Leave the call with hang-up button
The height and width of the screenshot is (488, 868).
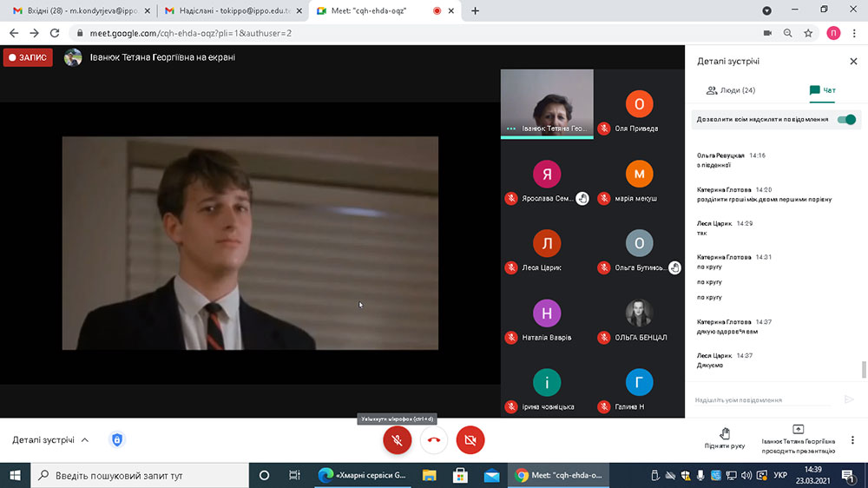[433, 440]
